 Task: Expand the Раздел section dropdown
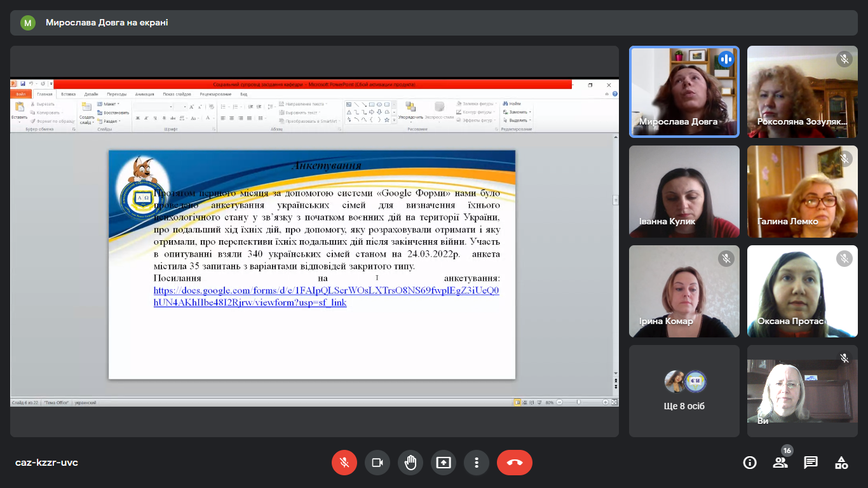click(x=111, y=121)
